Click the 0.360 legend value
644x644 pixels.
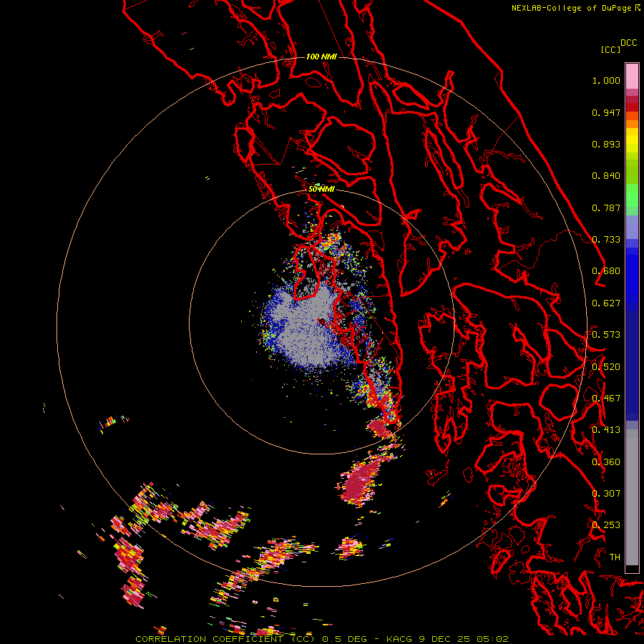606,462
